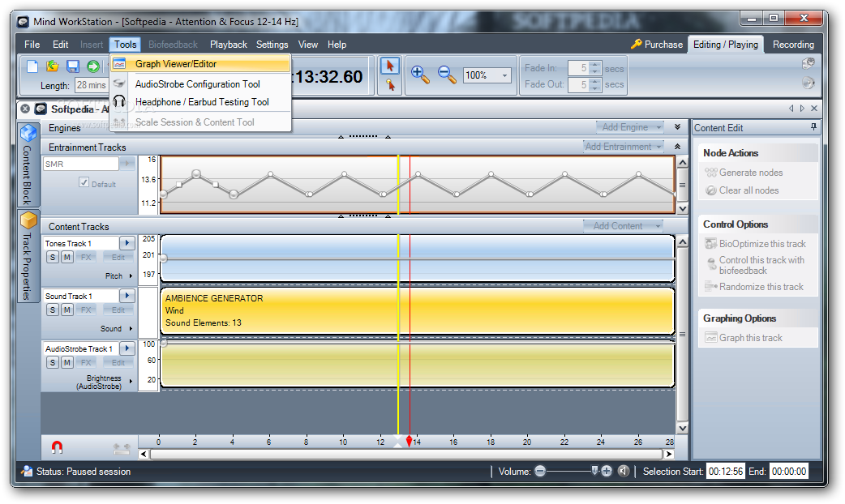Zoom in with the plus magnifier
Image resolution: width=845 pixels, height=504 pixels.
click(x=420, y=75)
